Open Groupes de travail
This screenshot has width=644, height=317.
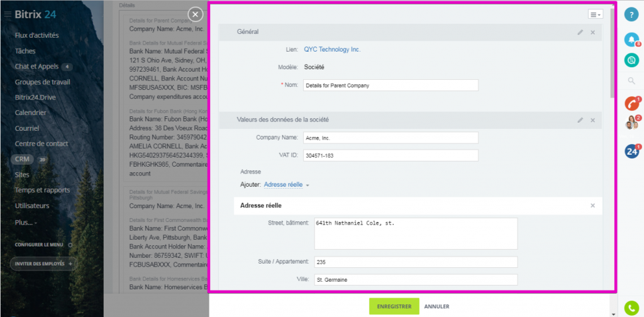click(43, 82)
